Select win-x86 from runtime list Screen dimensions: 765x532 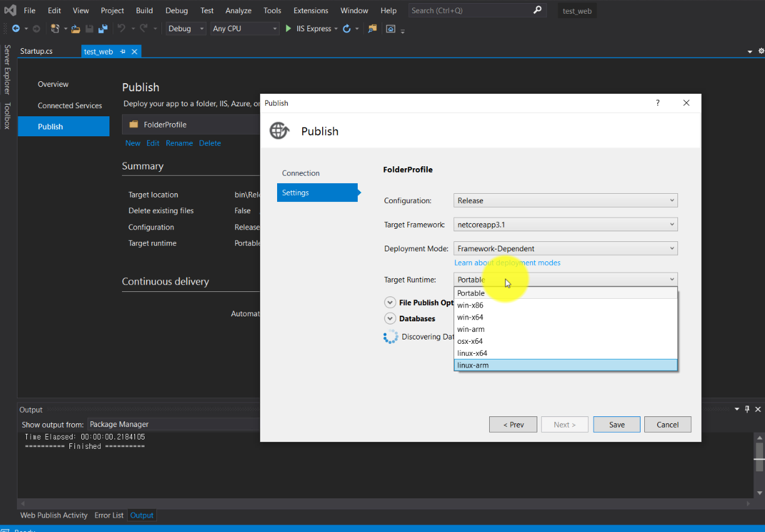tap(565, 305)
